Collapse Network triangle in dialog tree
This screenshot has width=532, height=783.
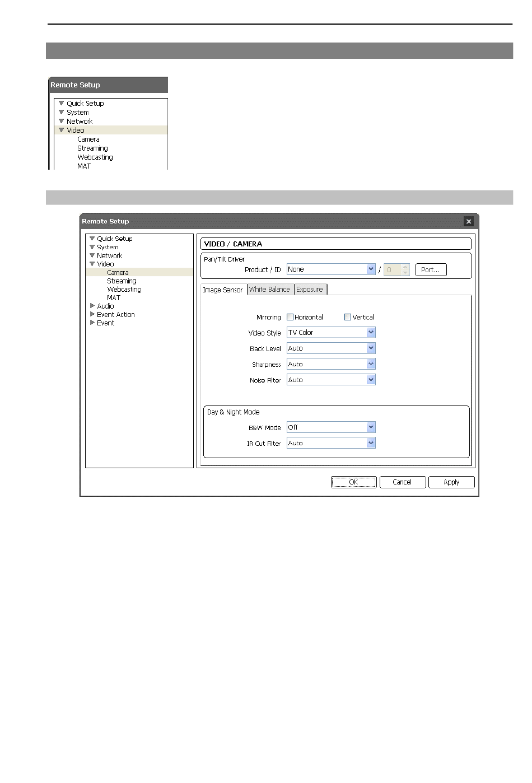click(92, 255)
